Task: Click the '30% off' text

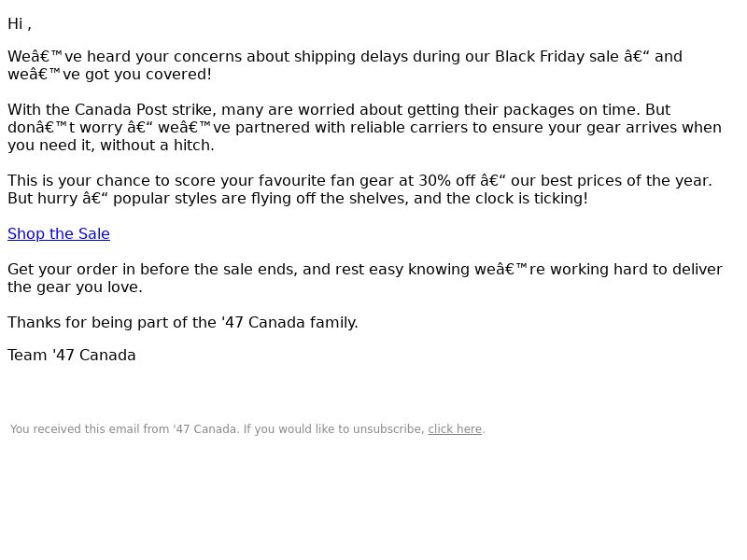Action: pos(446,181)
